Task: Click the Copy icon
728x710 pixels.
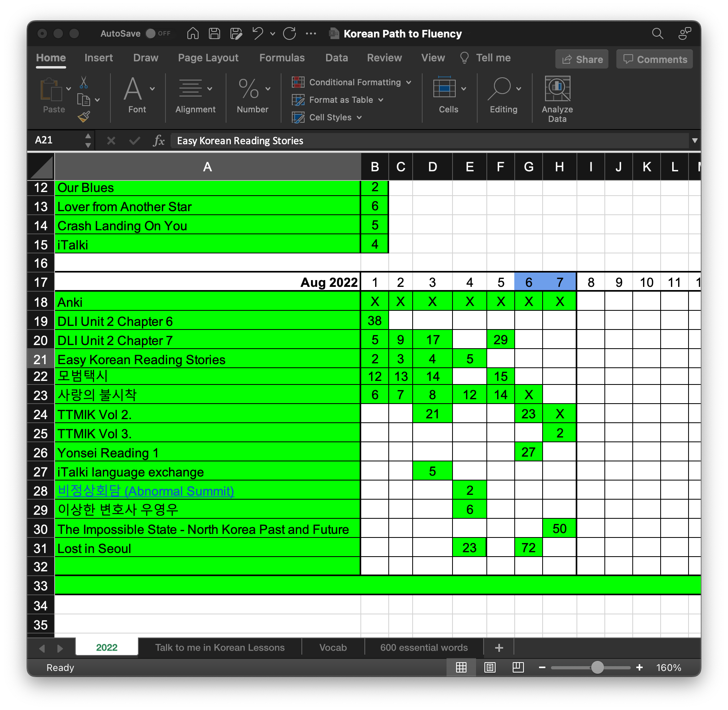Action: click(83, 100)
